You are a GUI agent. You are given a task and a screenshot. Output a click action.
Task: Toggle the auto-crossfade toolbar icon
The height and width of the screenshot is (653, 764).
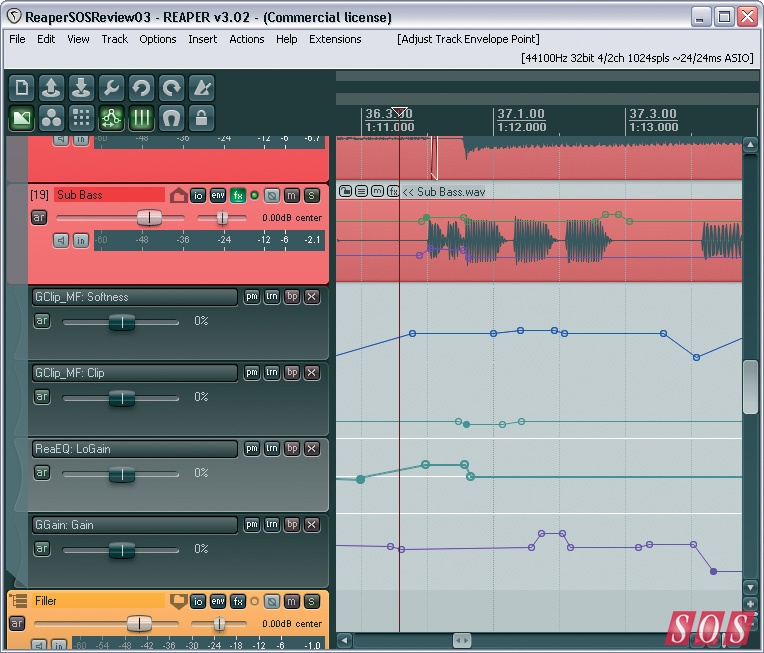(21, 118)
